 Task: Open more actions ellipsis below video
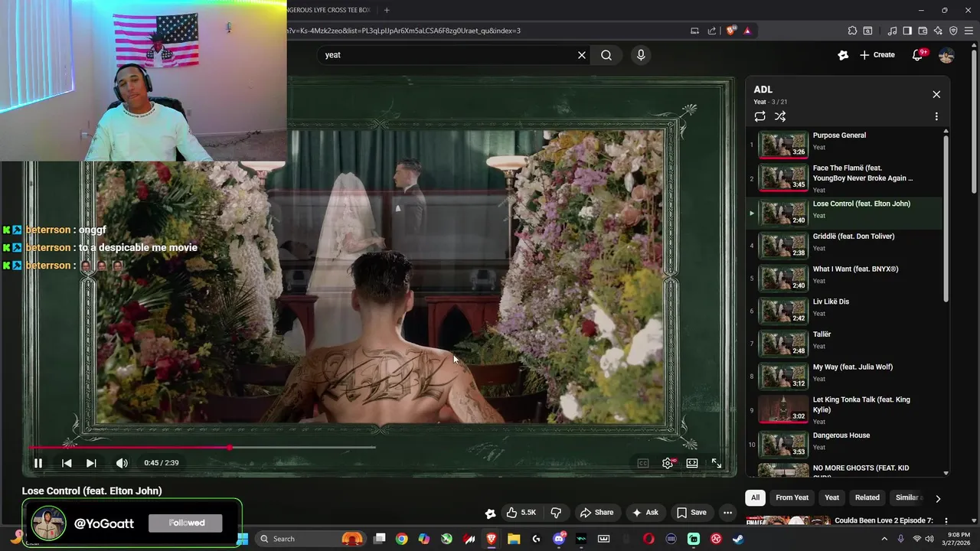click(728, 513)
